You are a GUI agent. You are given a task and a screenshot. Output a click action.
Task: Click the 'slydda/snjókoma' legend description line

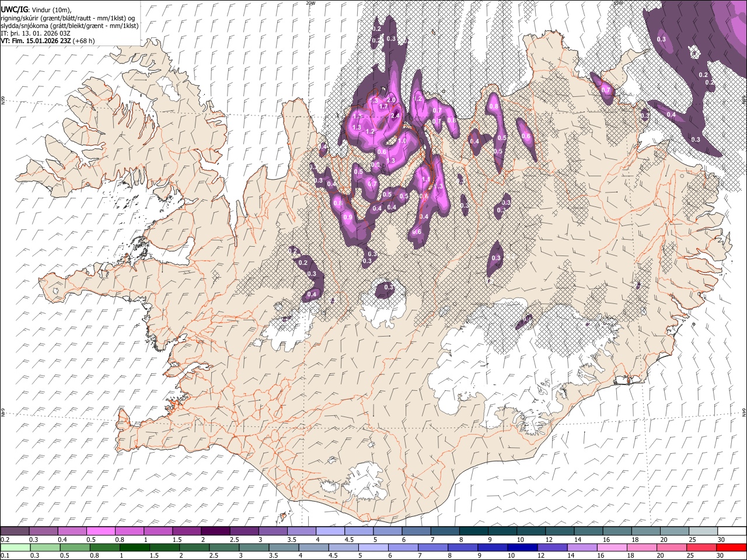[70, 25]
